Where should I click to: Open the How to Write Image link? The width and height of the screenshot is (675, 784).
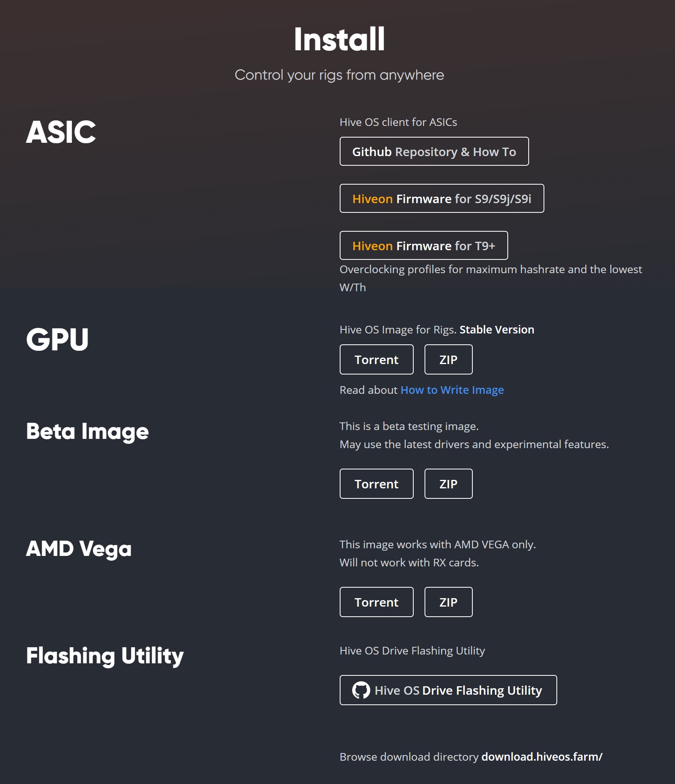(452, 390)
